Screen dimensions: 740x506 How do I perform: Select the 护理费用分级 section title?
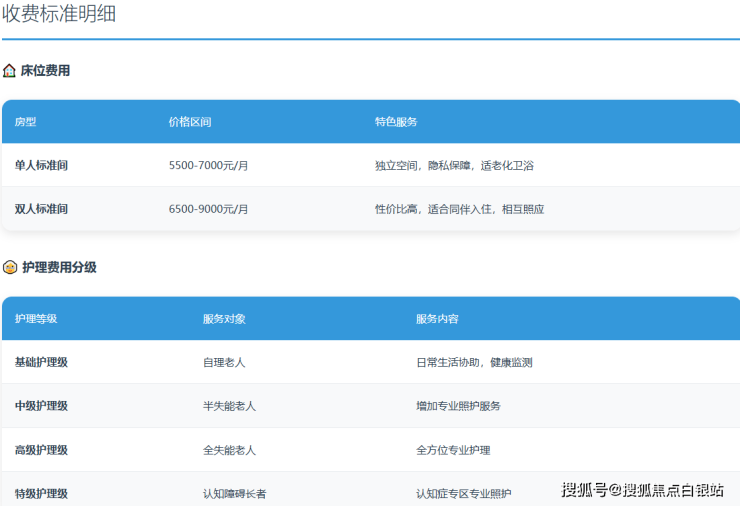pyautogui.click(x=60, y=268)
